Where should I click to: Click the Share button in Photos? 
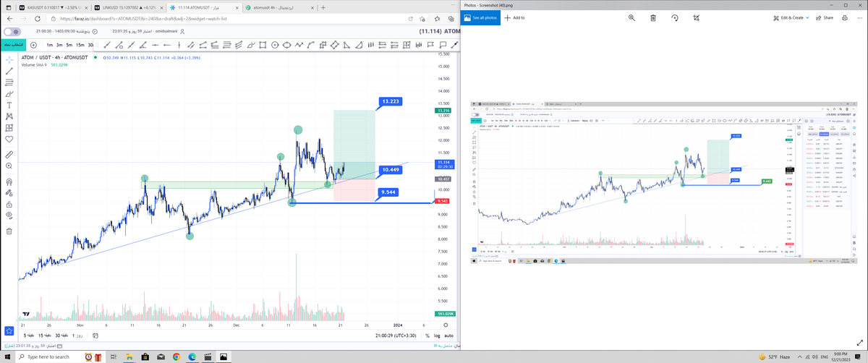(825, 17)
